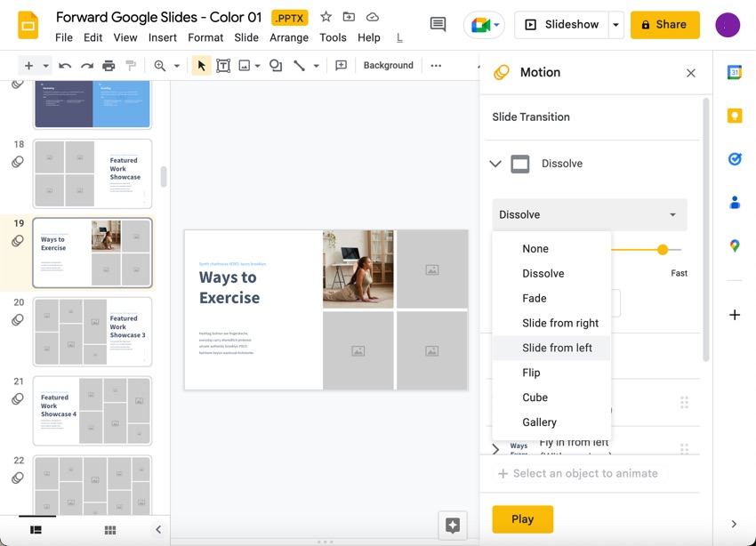Open Google Tasks in side panel
This screenshot has height=546, width=756.
[x=735, y=159]
